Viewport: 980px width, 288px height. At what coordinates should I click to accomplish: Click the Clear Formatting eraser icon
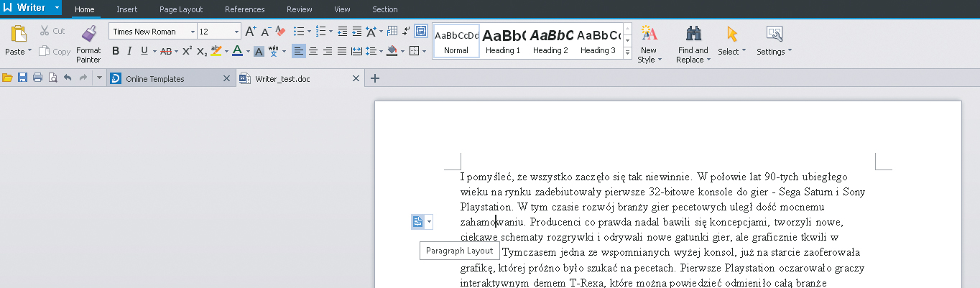[281, 32]
